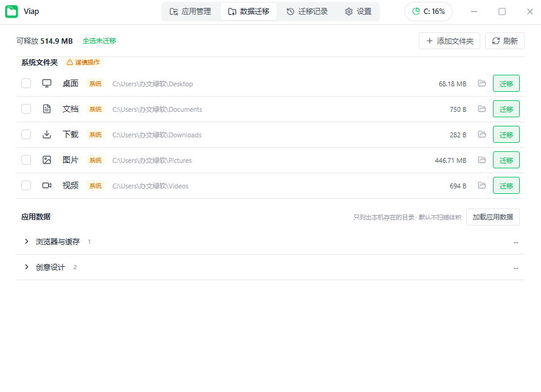Image resolution: width=541 pixels, height=392 pixels.
Task: Click the Pictures folder path text
Action: (x=152, y=160)
